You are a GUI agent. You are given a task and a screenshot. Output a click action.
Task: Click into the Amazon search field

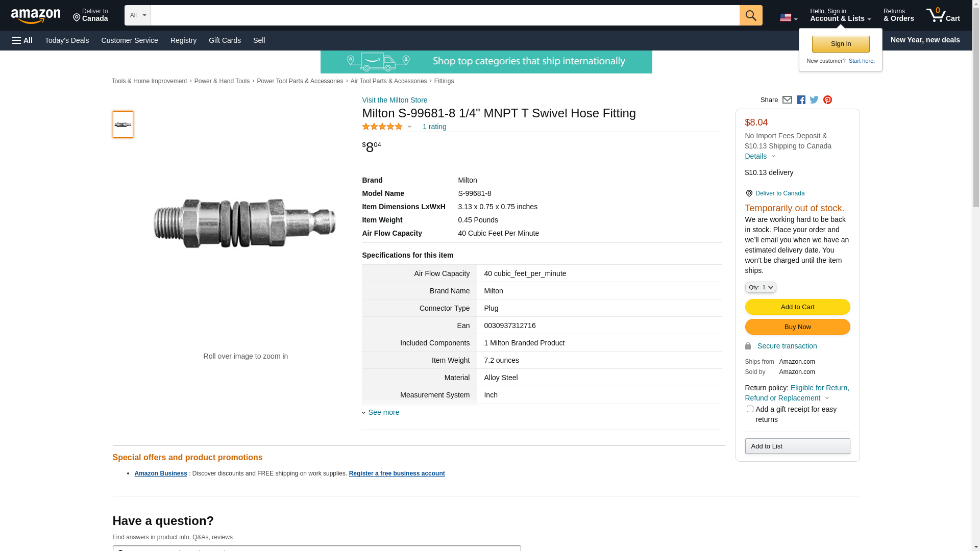click(445, 15)
